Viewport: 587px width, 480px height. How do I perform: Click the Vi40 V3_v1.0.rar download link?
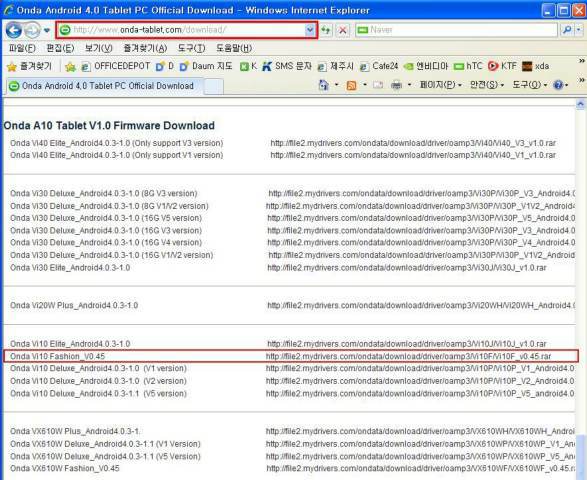pos(413,143)
